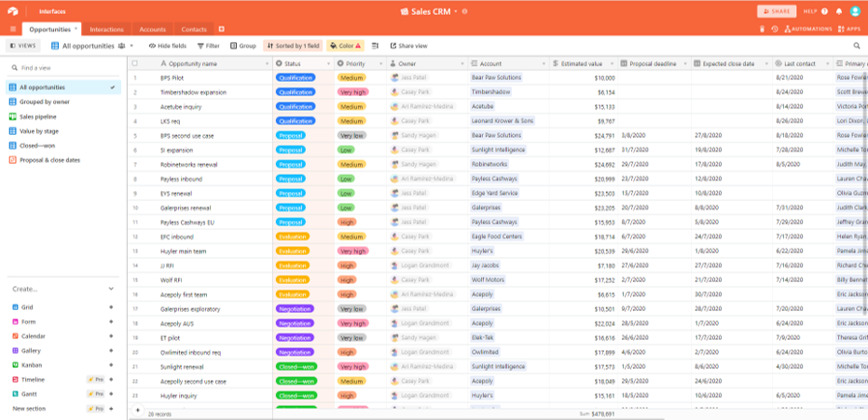Toggle the Views sidebar button
The width and height of the screenshot is (868, 420).
coord(21,46)
